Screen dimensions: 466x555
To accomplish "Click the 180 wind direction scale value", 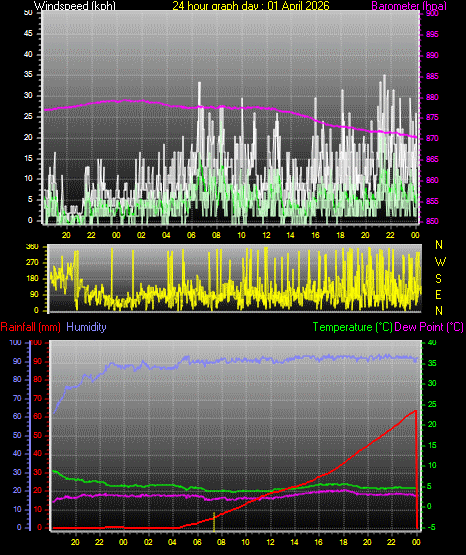I will pos(32,279).
